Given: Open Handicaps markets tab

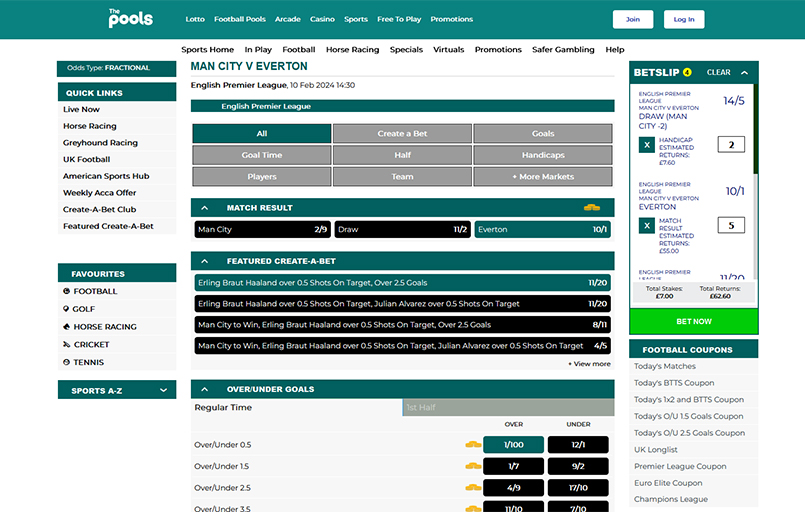Looking at the screenshot, I should (x=543, y=155).
